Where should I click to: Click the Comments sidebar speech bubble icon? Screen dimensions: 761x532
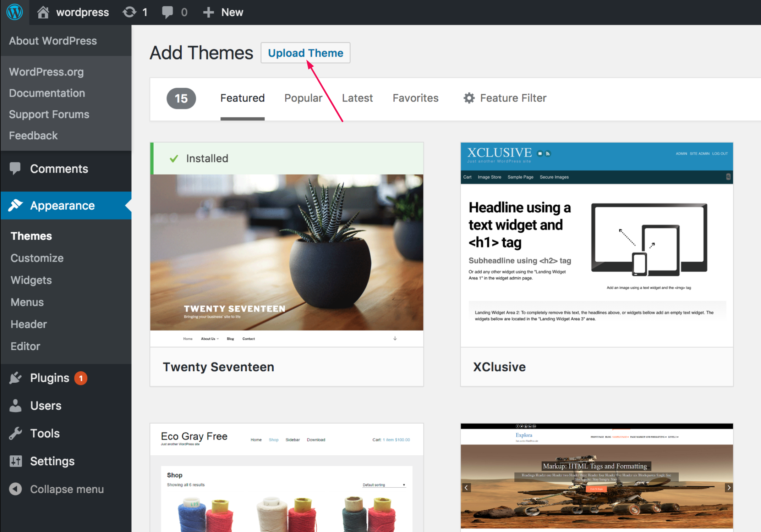[x=15, y=168]
